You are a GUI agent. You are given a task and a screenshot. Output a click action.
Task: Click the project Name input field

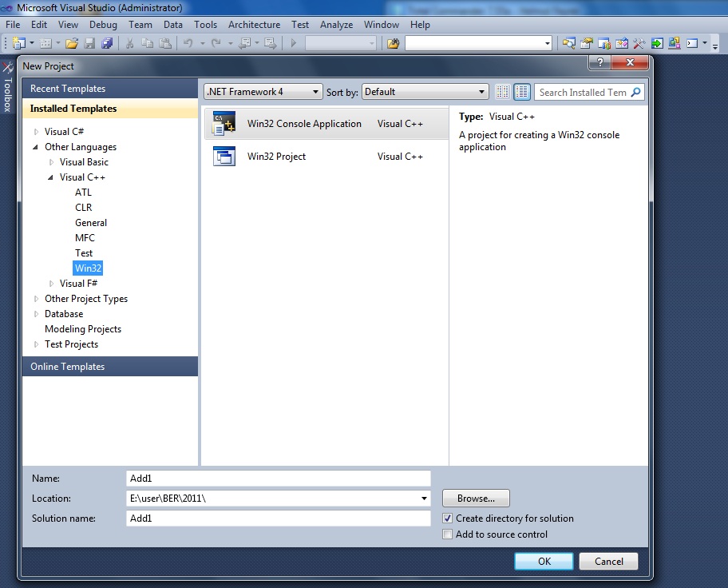[x=279, y=479]
